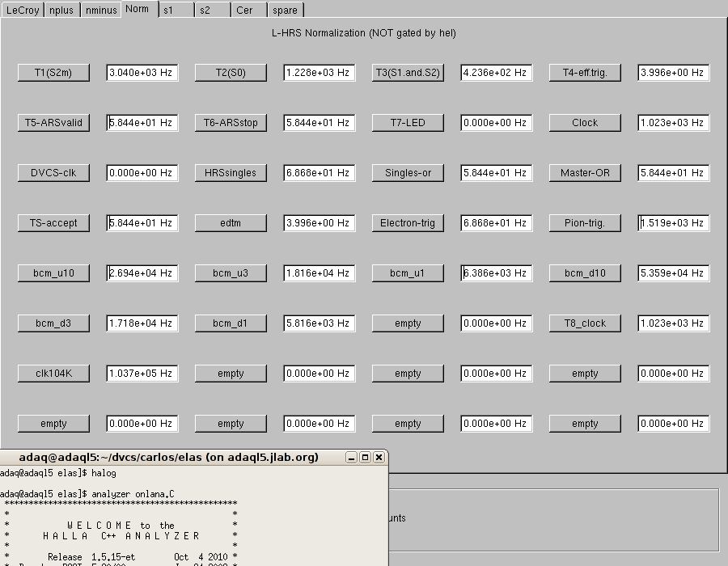Click the T5-ARSvalid button

point(53,123)
